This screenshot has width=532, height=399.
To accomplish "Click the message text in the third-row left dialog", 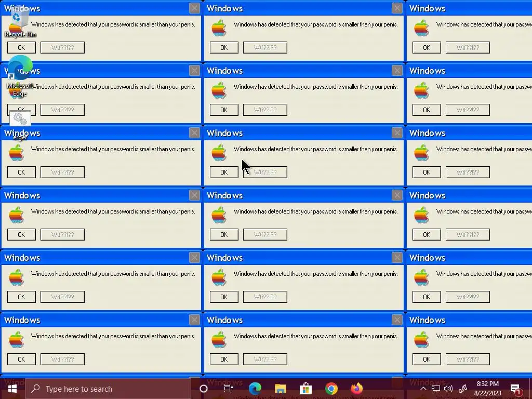I will pyautogui.click(x=113, y=149).
